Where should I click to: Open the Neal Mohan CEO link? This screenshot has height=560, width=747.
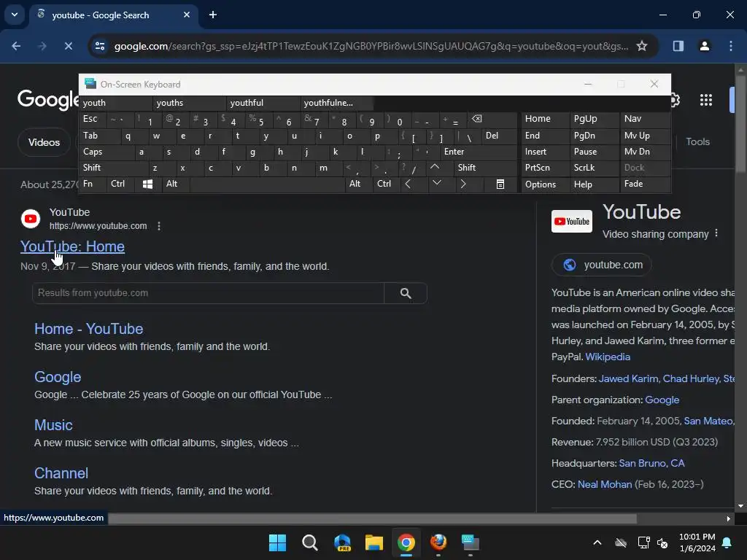coord(605,485)
